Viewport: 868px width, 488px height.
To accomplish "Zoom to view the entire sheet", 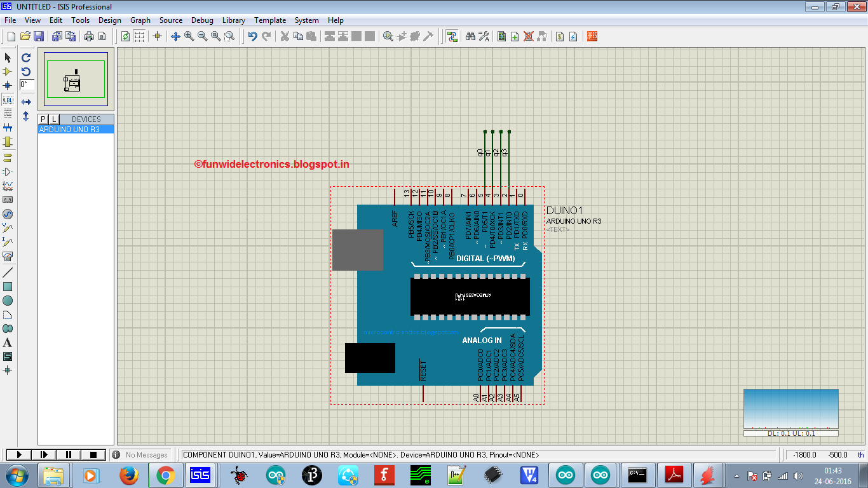I will 216,37.
